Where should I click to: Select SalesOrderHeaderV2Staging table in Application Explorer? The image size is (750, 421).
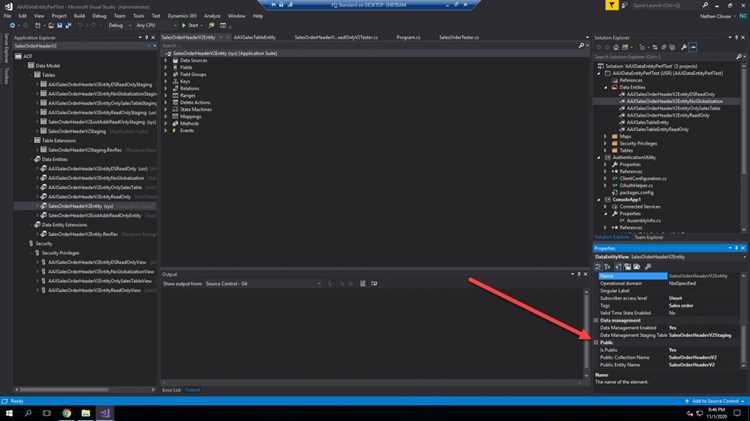pyautogui.click(x=77, y=131)
